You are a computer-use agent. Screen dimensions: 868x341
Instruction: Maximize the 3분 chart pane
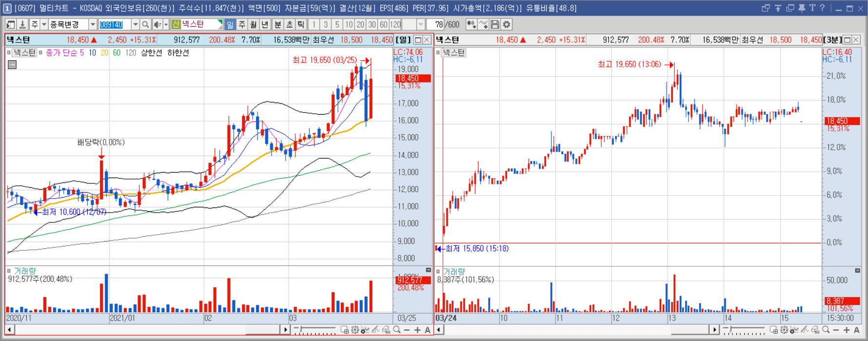coord(847,40)
